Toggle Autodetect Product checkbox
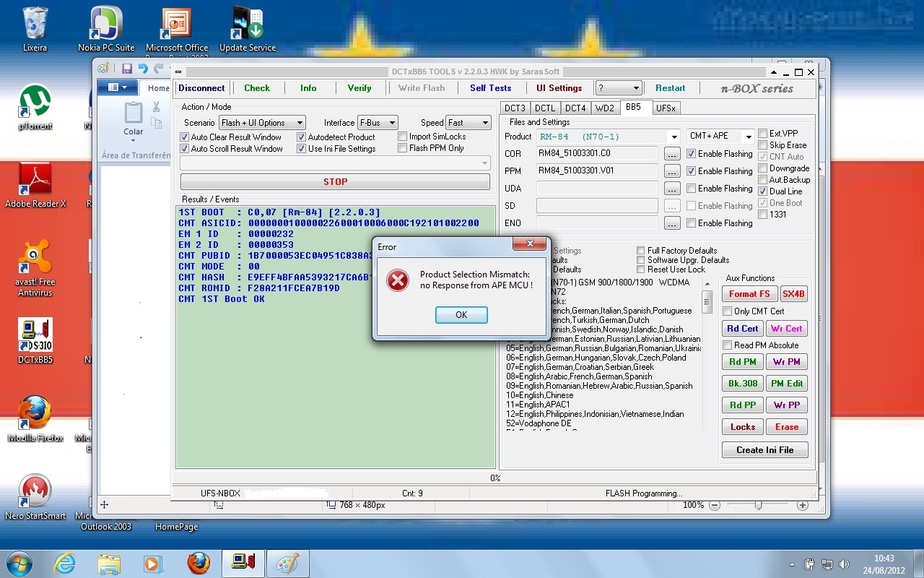This screenshot has width=924, height=578. click(x=302, y=137)
